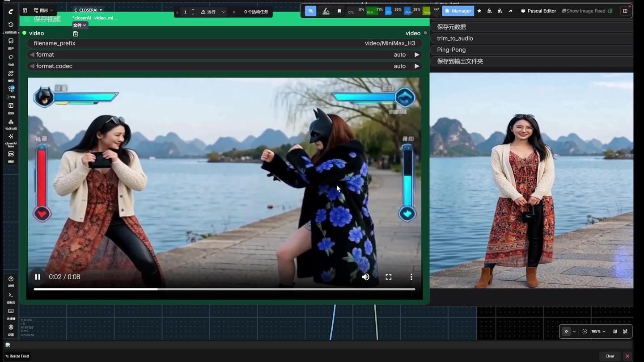Image resolution: width=644 pixels, height=362 pixels.
Task: Open the 图形 graph mode dropdown
Action: point(43,10)
